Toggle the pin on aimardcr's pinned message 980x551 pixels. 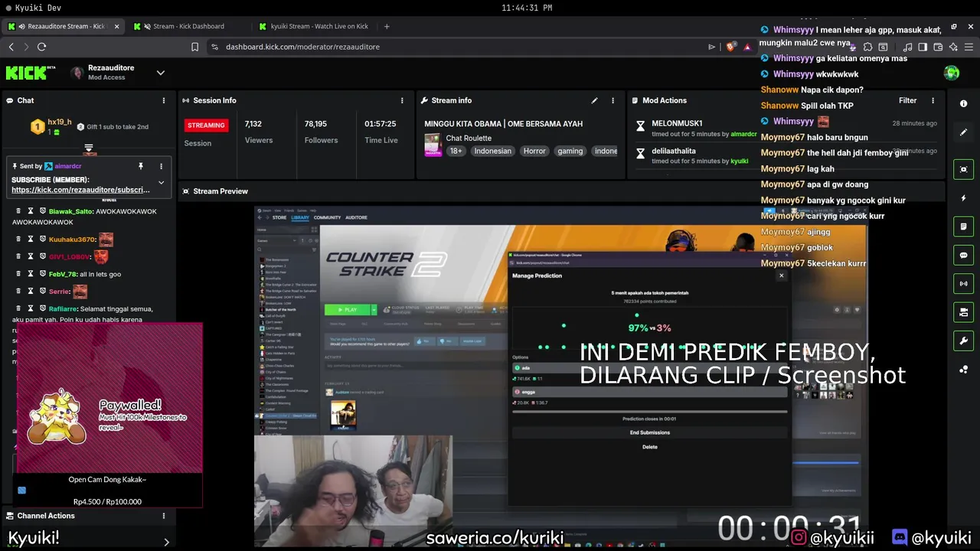(140, 166)
